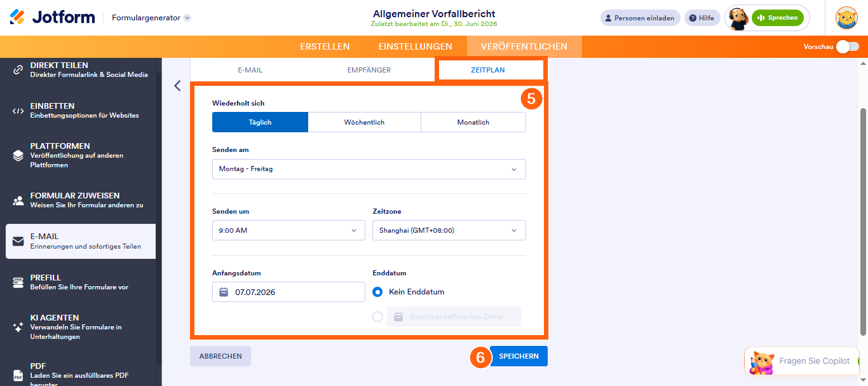Select the ZEITPLAN sub-tab
Screen dimensions: 868x386
click(488, 70)
